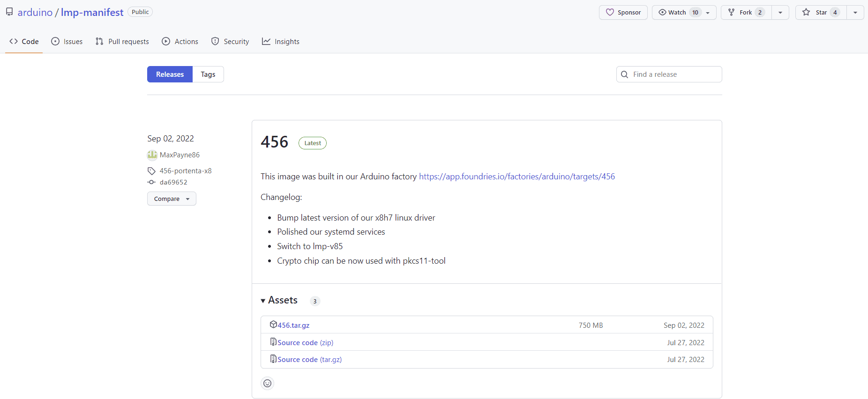Sponsor the arduino project
Viewport: 868px width, 399px height.
pyautogui.click(x=623, y=13)
